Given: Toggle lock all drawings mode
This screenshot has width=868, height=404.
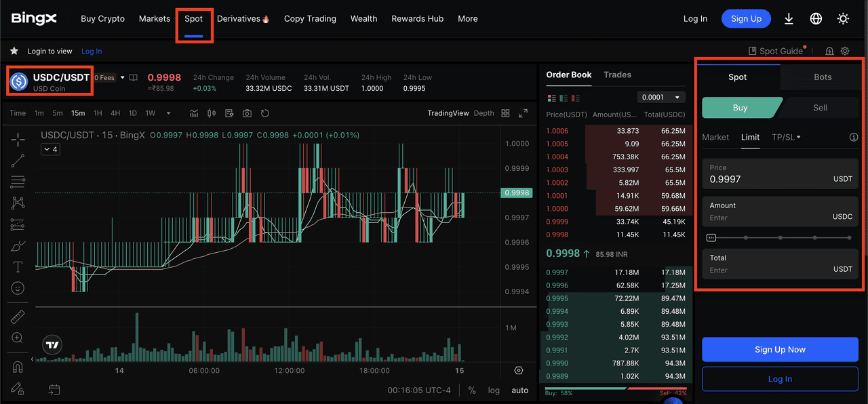Looking at the screenshot, I should [x=18, y=388].
